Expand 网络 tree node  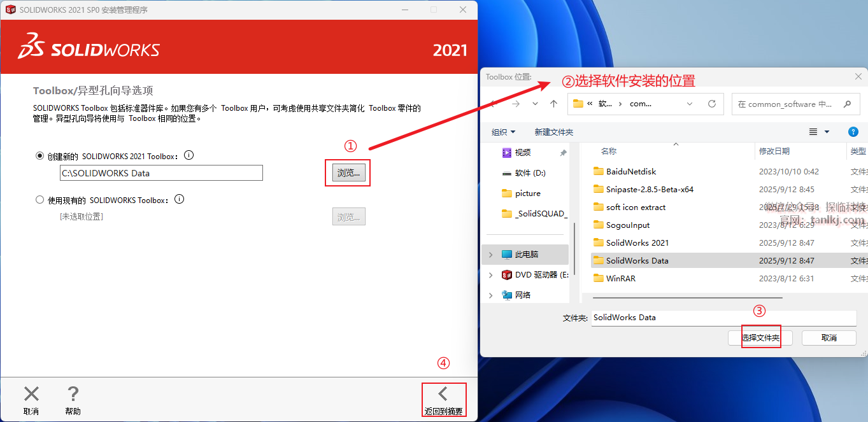pyautogui.click(x=490, y=295)
